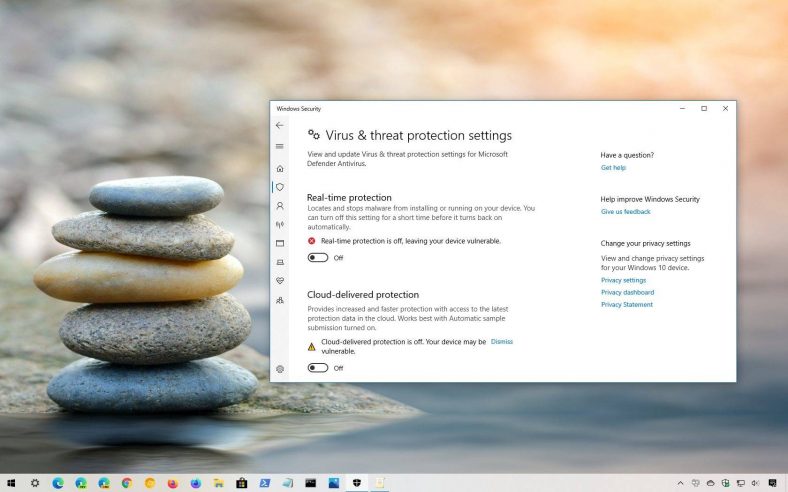The image size is (788, 492).
Task: Turn on Real-time protection toggle
Action: click(318, 258)
